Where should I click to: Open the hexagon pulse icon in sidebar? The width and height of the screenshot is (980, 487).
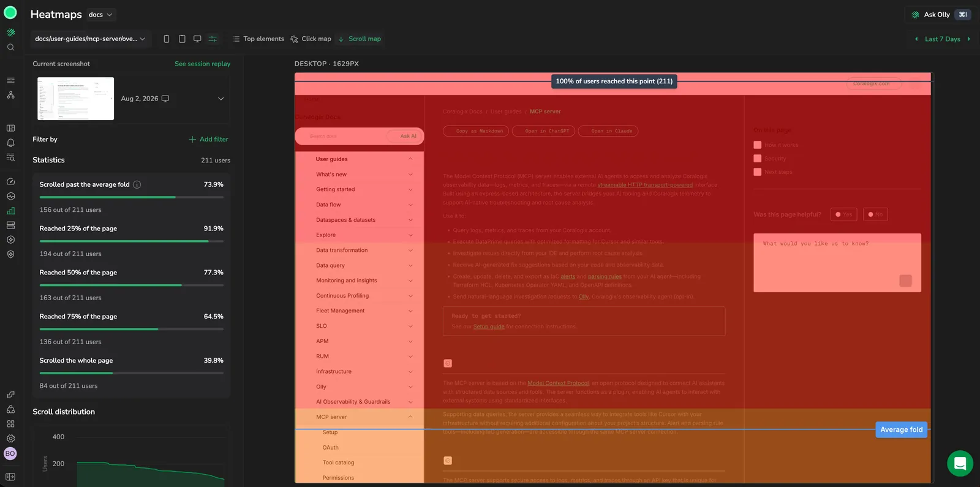click(10, 196)
